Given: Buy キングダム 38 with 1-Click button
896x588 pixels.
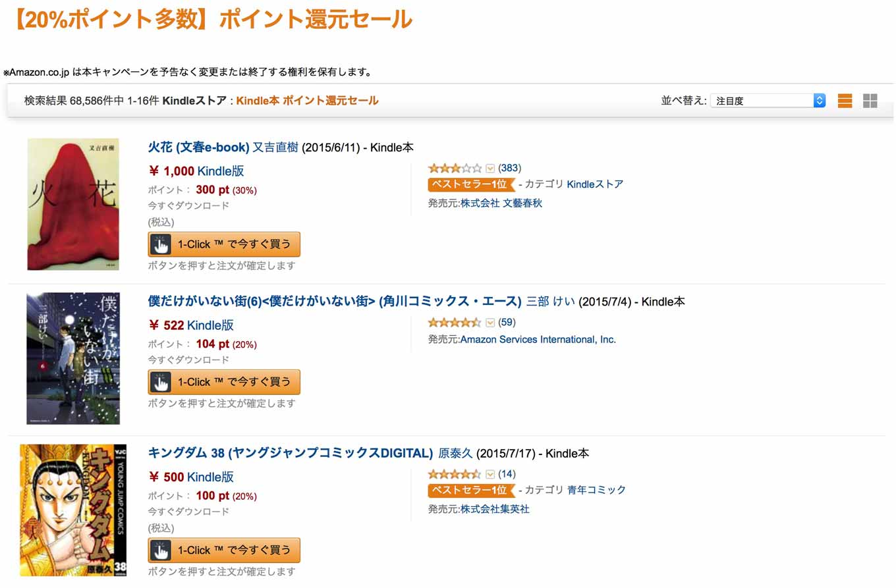Looking at the screenshot, I should (224, 550).
